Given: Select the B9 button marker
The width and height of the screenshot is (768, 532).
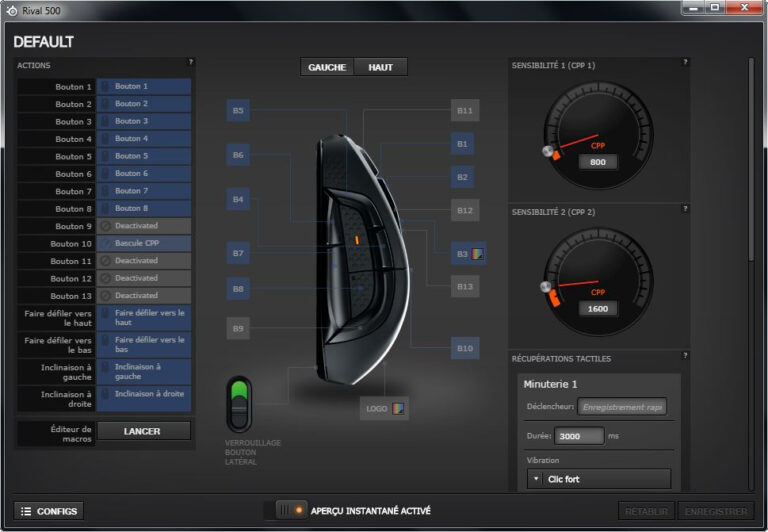Looking at the screenshot, I should point(238,328).
